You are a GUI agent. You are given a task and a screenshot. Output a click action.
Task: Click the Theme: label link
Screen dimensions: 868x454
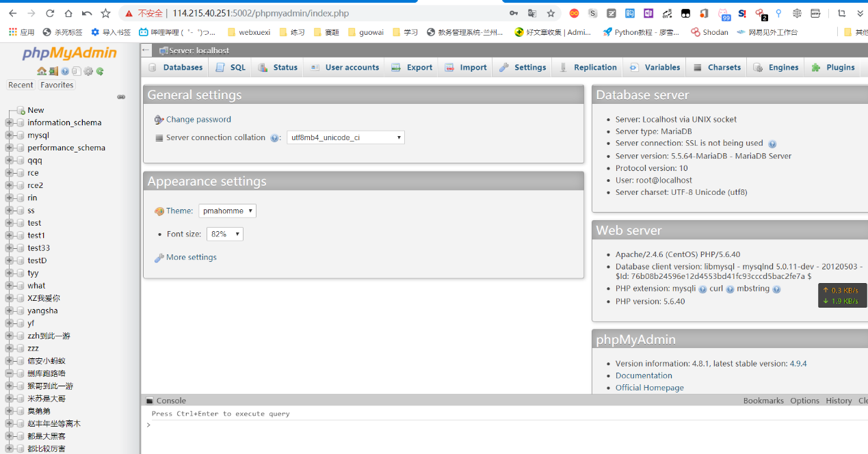coord(180,211)
